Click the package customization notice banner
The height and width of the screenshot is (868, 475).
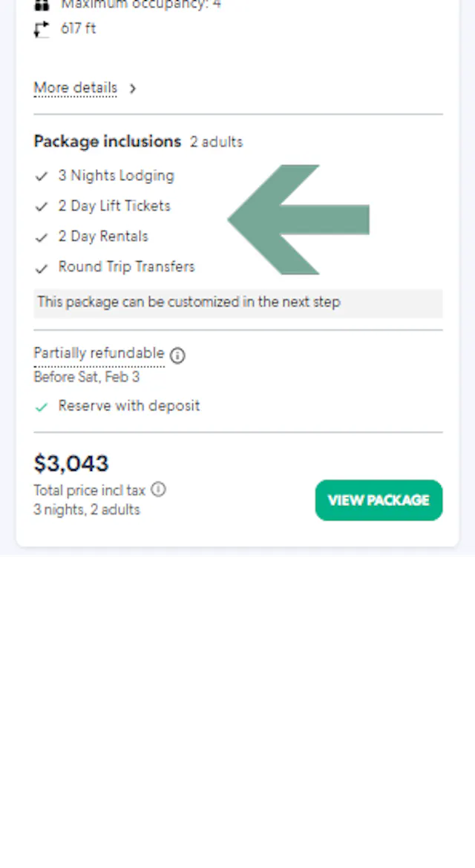pos(237,303)
